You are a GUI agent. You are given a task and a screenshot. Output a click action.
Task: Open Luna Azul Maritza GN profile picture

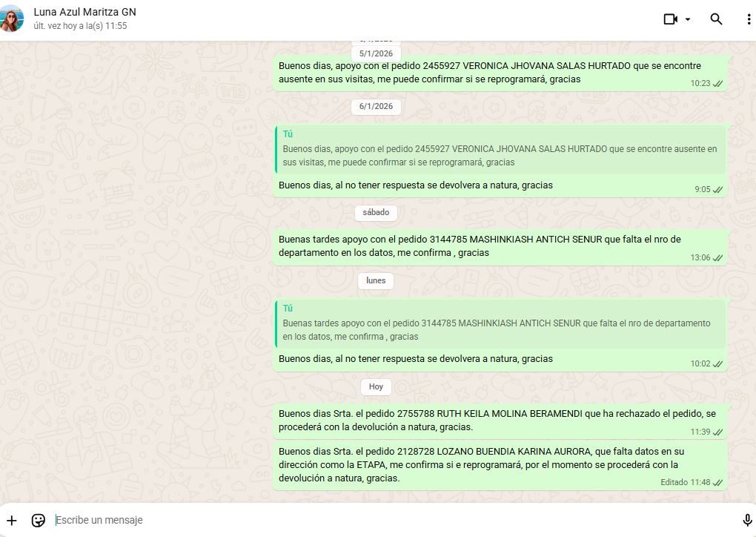[x=12, y=19]
